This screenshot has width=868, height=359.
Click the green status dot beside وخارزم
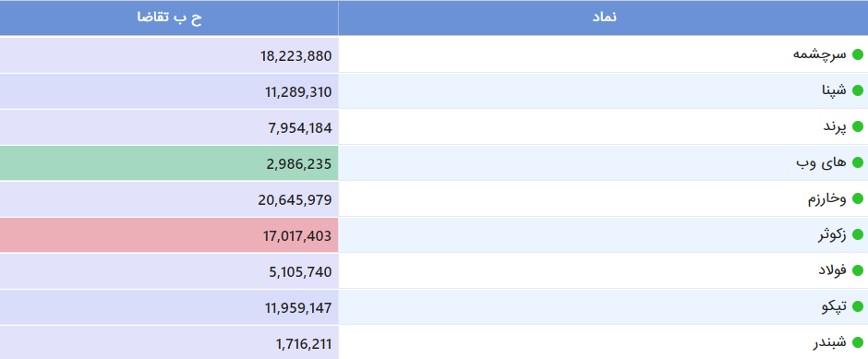click(858, 198)
